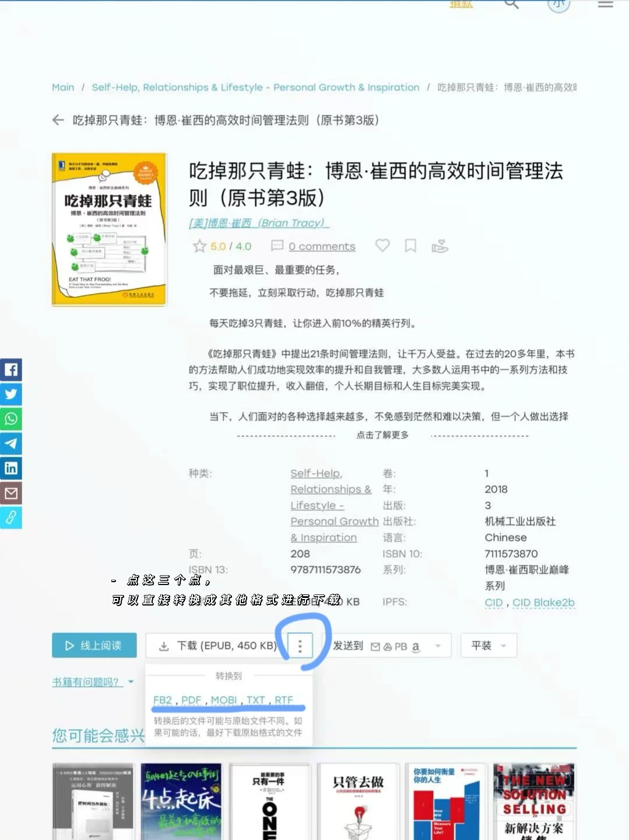Viewport: 629px width, 840px height.
Task: Open the 只管去做 recommended book
Action: pyautogui.click(x=359, y=801)
